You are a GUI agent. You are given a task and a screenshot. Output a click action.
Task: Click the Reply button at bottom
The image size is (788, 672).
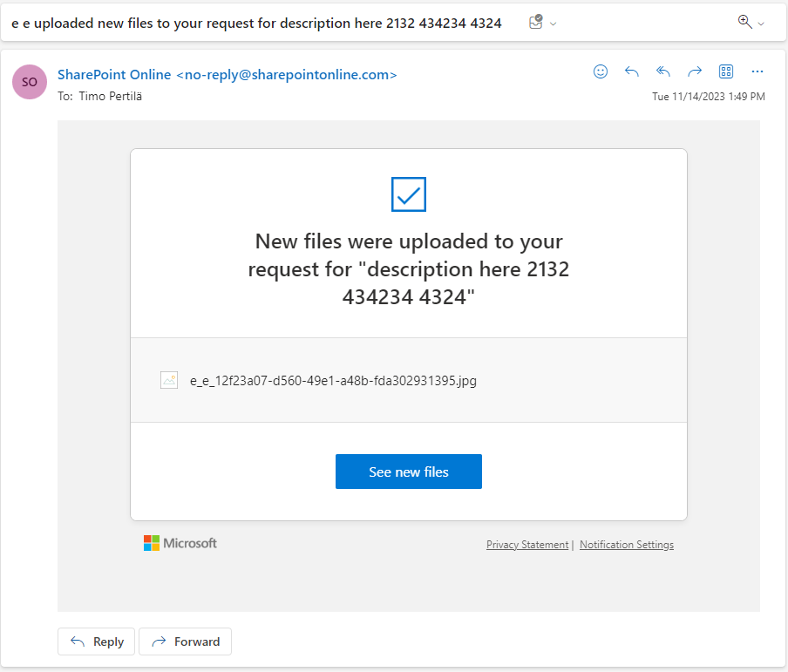[x=97, y=641]
